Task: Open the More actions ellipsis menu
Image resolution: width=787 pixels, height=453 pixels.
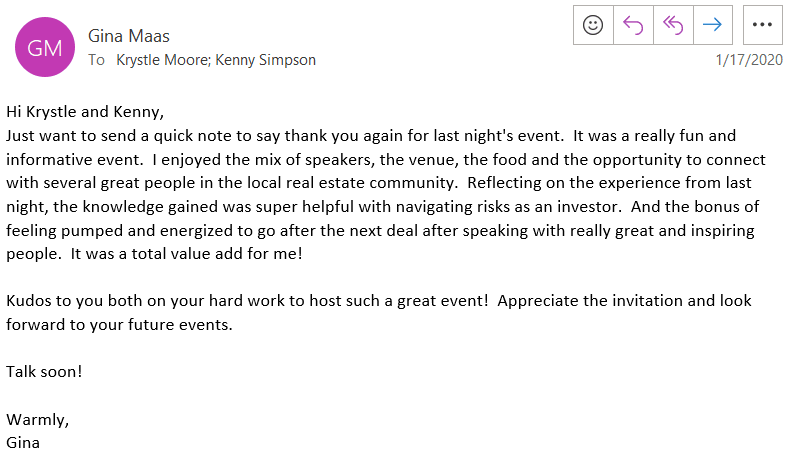Action: pos(763,25)
